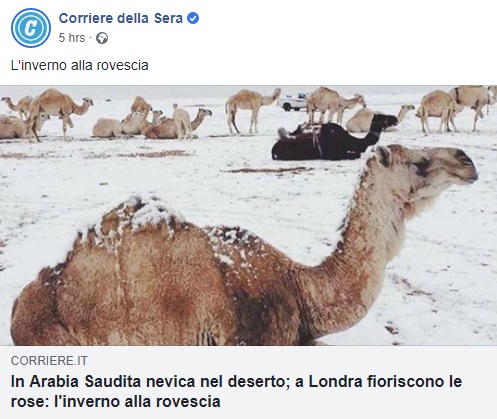Viewport: 497px width, 419px height.
Task: Select the caption text L'inverno alla rovescia
Action: tap(80, 65)
